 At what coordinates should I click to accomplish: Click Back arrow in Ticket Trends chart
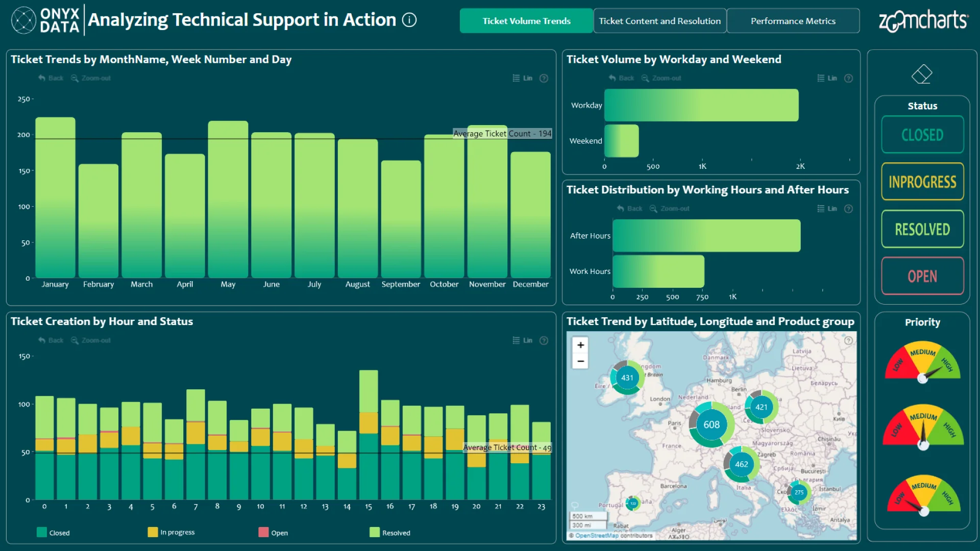click(51, 78)
